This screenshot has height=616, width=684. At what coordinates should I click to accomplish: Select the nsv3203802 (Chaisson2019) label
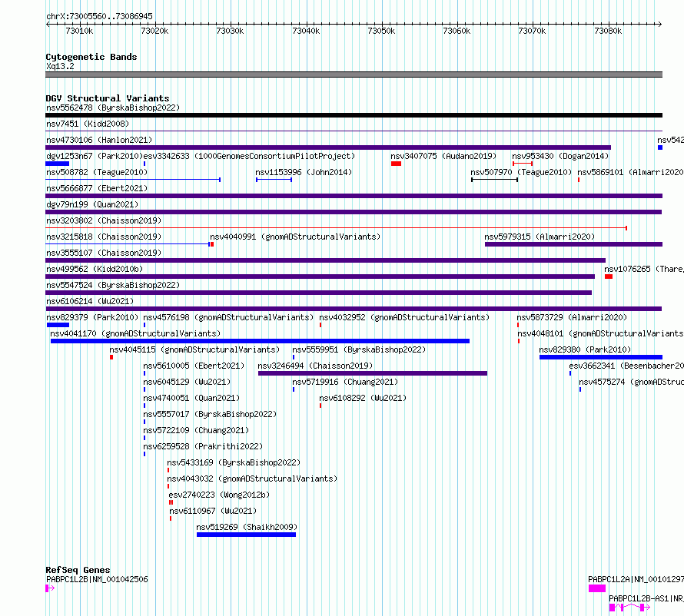tap(104, 220)
